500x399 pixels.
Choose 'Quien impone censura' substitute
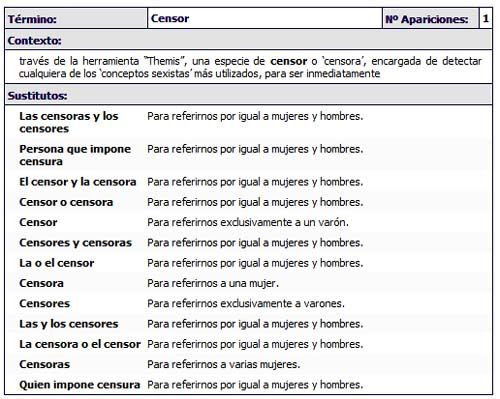pos(80,385)
